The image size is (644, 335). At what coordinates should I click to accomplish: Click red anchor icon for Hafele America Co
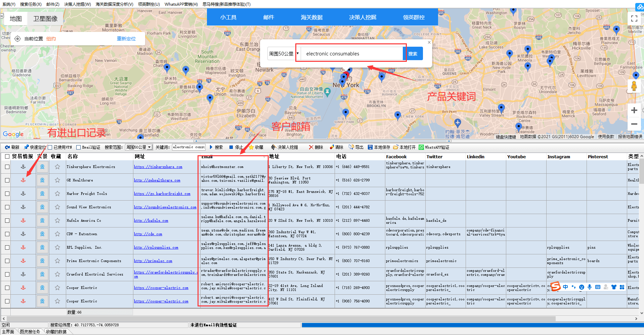pos(23,220)
